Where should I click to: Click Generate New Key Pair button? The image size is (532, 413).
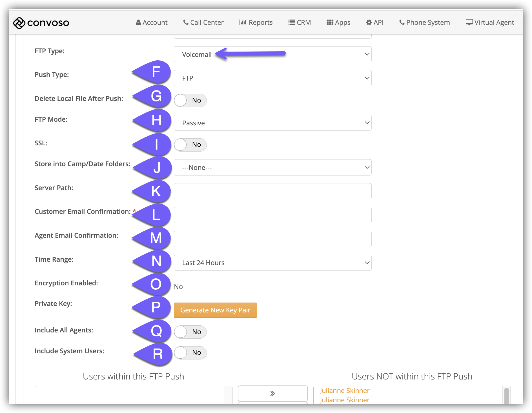pos(215,310)
